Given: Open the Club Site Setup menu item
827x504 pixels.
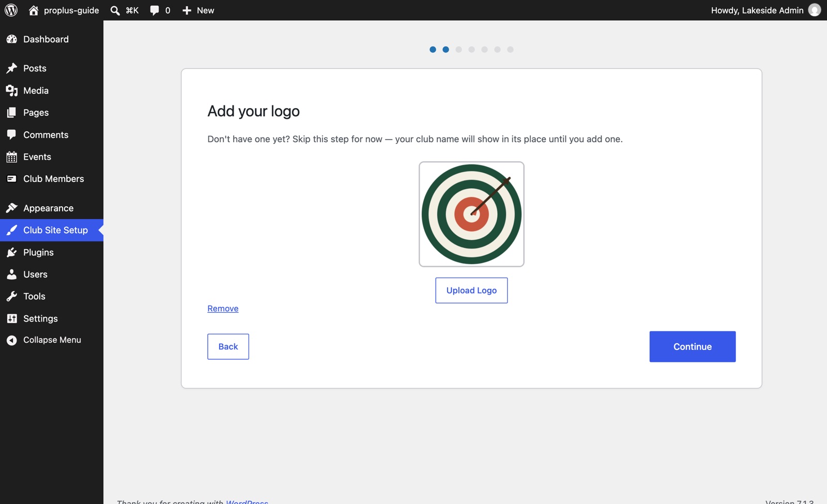Looking at the screenshot, I should click(x=52, y=231).
